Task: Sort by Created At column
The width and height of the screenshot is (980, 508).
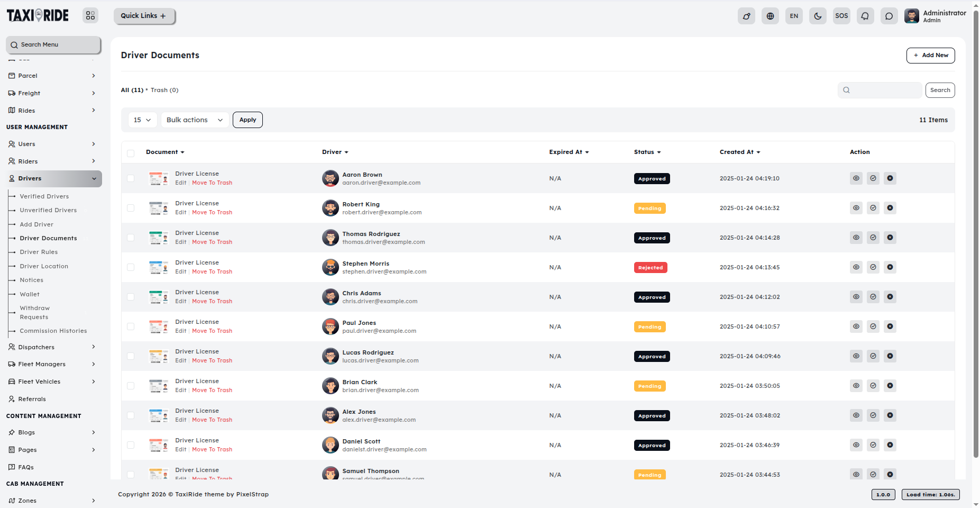Action: click(740, 152)
